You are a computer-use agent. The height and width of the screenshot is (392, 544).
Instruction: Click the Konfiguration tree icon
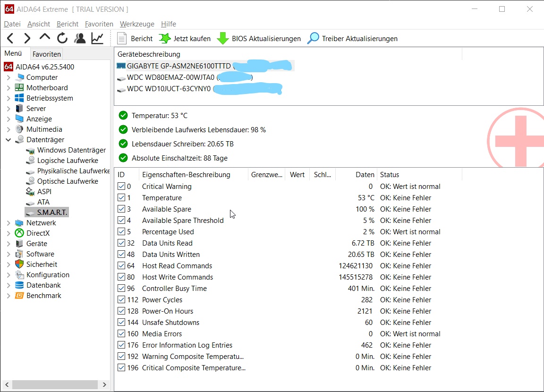19,275
